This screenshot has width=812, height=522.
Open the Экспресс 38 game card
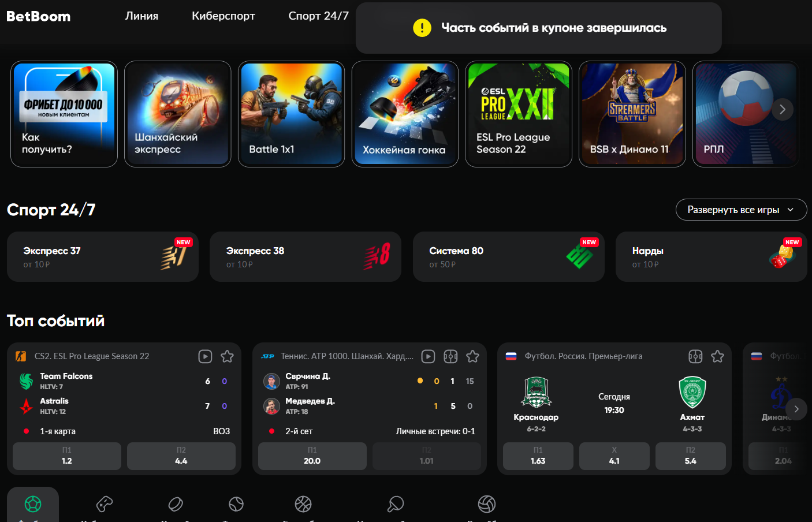[305, 257]
